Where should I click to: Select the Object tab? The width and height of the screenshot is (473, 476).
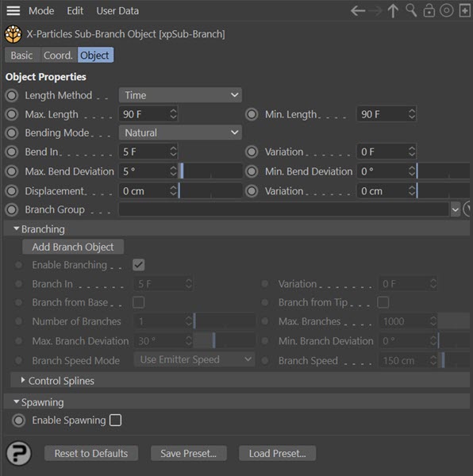coord(94,56)
